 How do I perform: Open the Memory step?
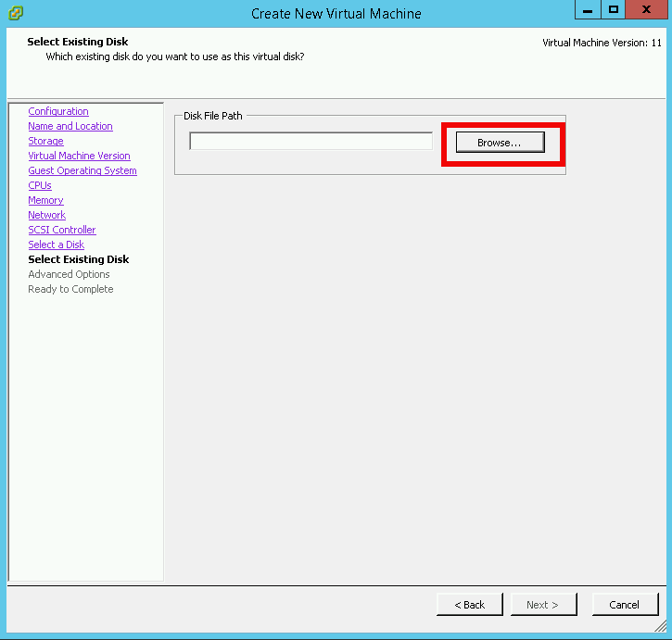point(45,200)
